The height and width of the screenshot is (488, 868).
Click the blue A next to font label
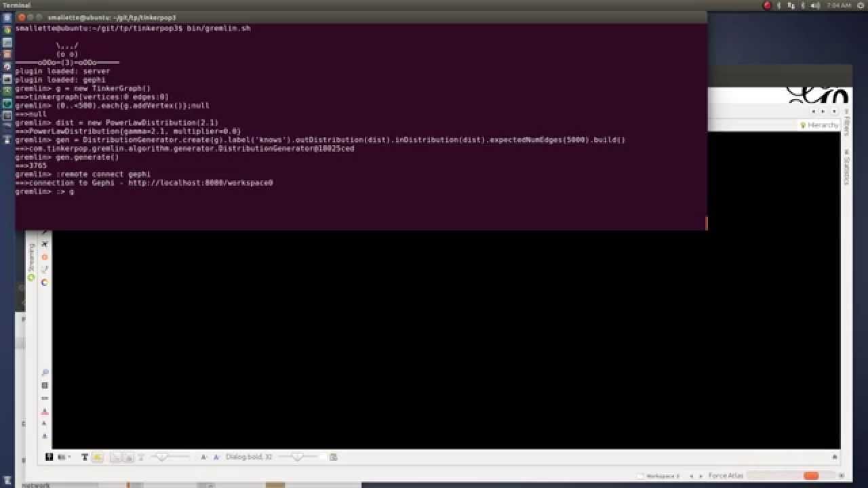pyautogui.click(x=217, y=457)
